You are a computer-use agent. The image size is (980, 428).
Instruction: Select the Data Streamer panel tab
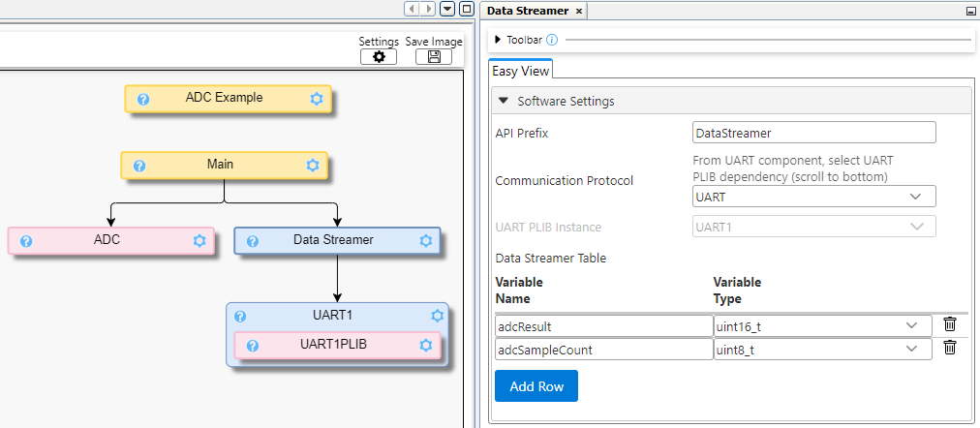click(527, 11)
